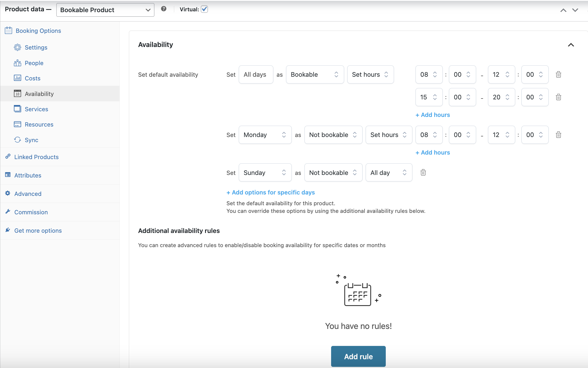Click the Settings gear icon in sidebar
Viewport: 588px width, 368px height.
[x=18, y=47]
